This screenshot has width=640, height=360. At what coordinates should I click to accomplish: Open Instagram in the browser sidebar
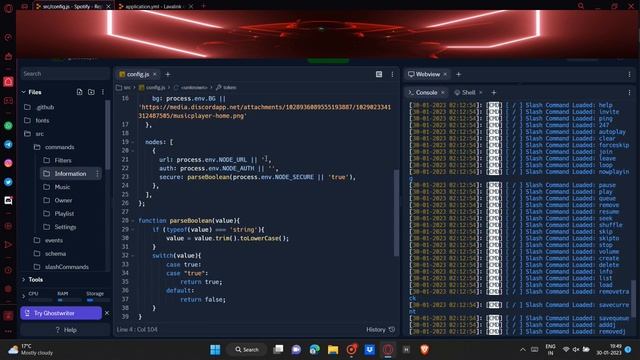pos(8,163)
